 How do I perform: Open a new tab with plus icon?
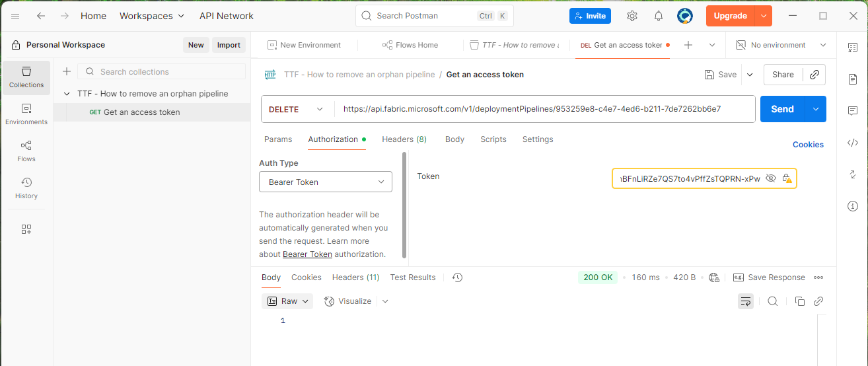tap(688, 45)
